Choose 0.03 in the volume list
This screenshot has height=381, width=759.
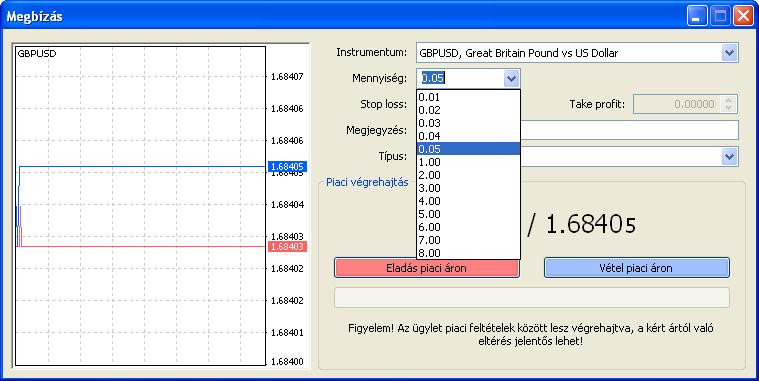click(468, 123)
